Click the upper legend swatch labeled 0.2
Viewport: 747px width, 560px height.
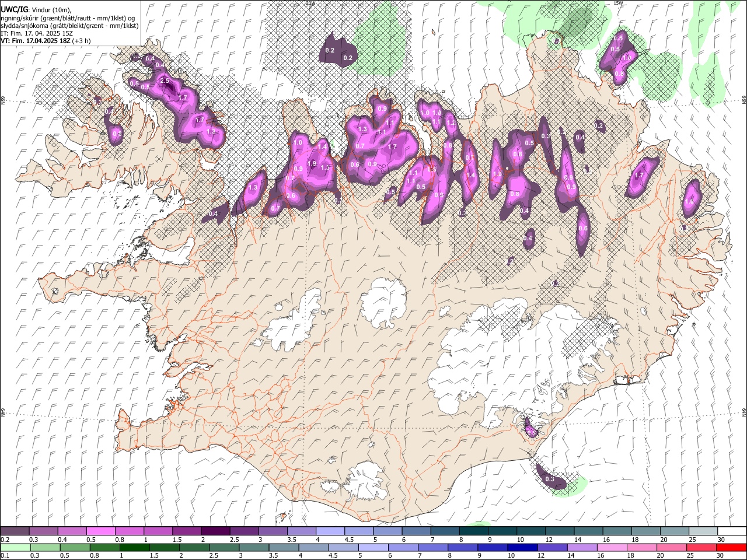click(15, 531)
